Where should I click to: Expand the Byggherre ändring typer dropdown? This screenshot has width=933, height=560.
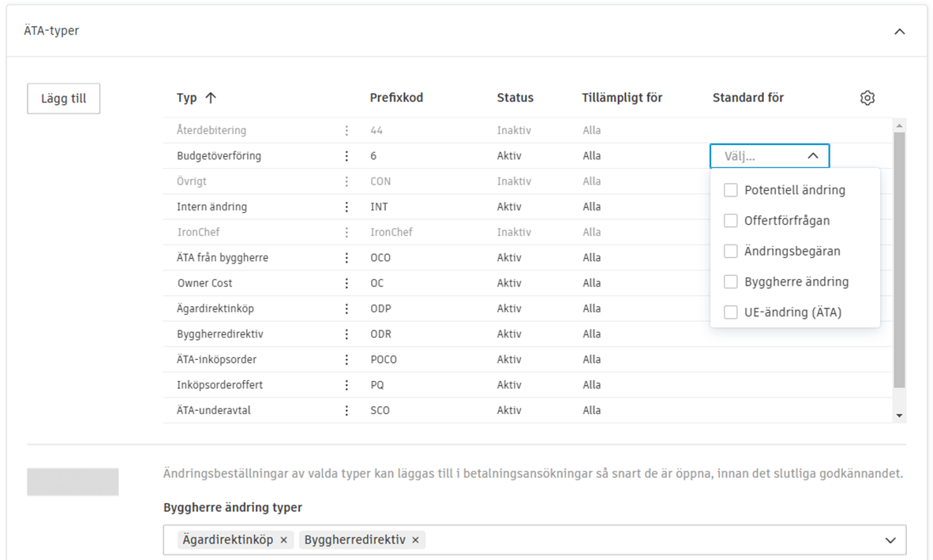click(x=890, y=540)
